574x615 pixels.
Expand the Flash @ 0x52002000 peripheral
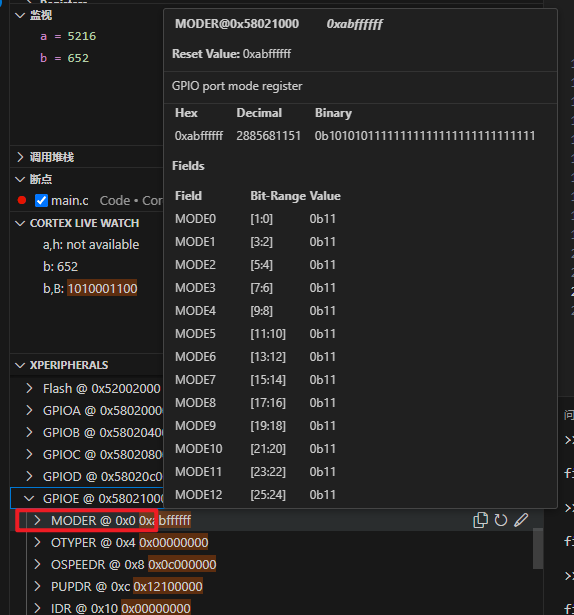[29, 388]
